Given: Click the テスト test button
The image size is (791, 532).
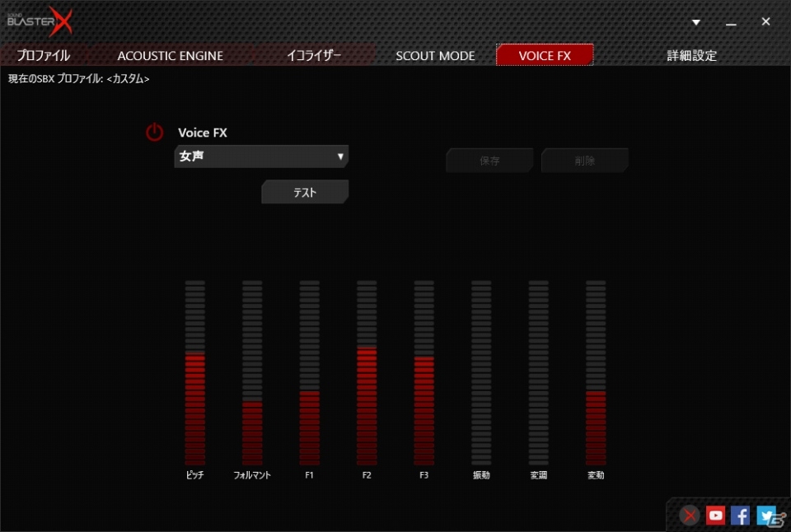Looking at the screenshot, I should [x=305, y=192].
